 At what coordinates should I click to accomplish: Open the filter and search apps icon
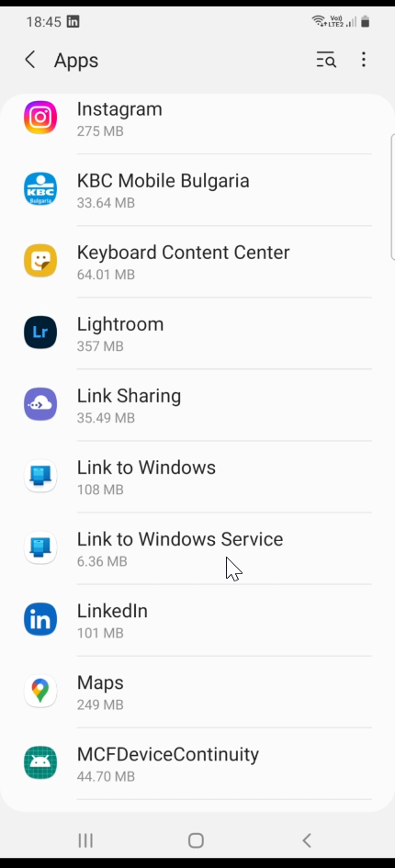tap(326, 60)
